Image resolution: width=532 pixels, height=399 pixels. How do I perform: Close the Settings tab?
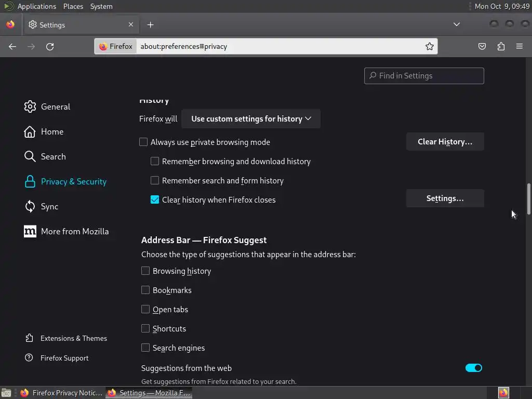coord(131,24)
